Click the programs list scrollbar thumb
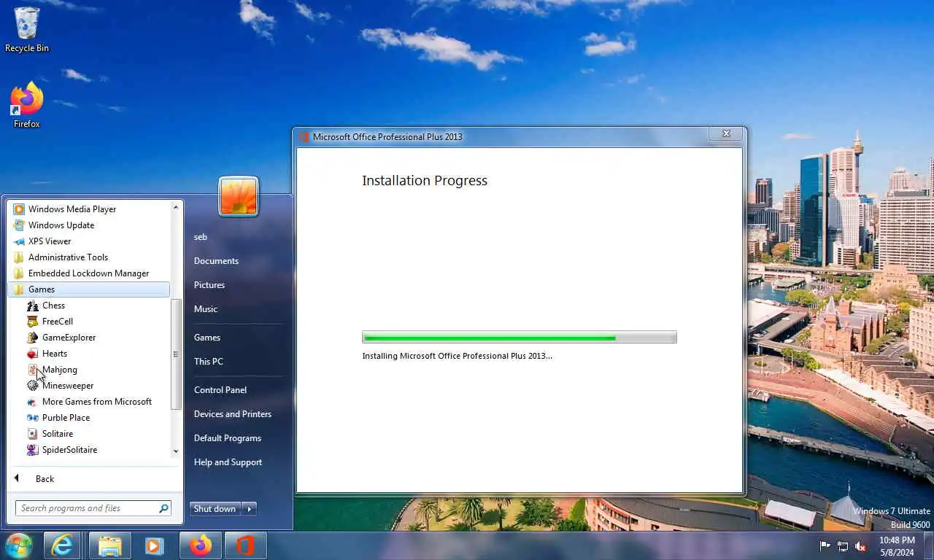The image size is (934, 560). [x=175, y=354]
